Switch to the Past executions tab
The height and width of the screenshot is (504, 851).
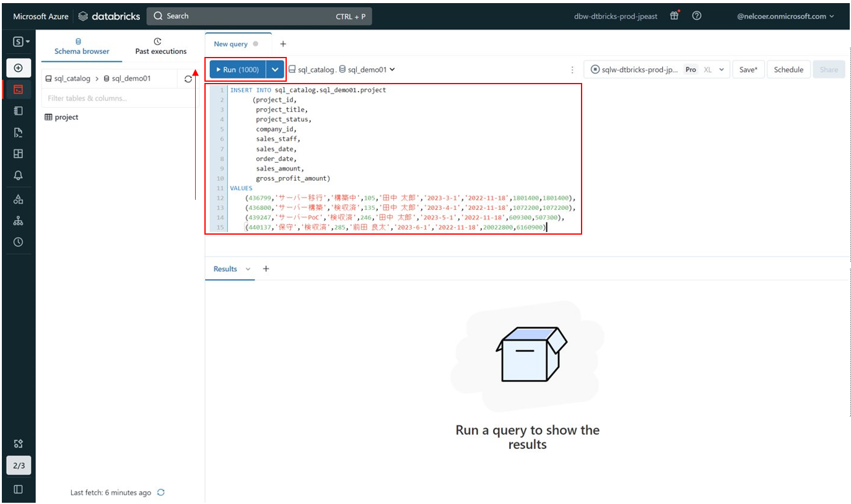(x=160, y=46)
